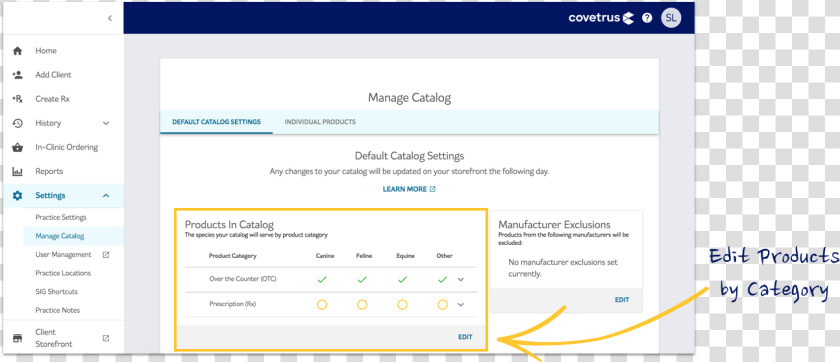Toggle the Prescription Feline circle

[362, 305]
